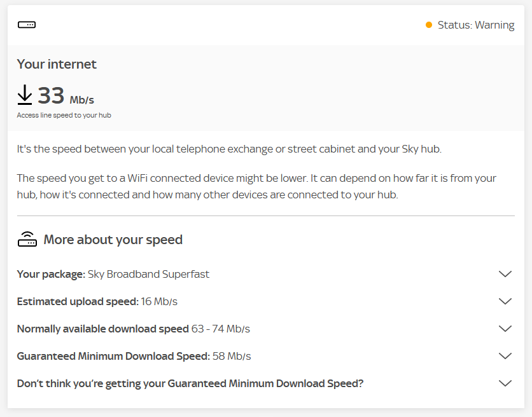Click the More about your speed heading
Viewport: 532px width, 417px height.
point(113,240)
